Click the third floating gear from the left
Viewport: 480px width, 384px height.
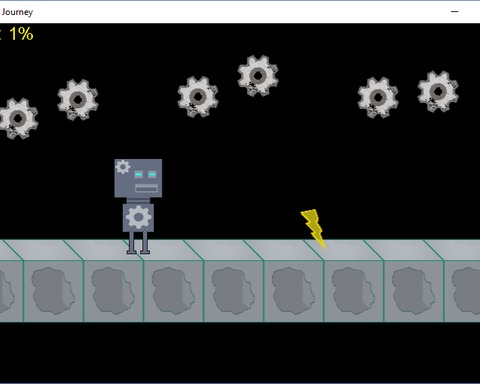198,97
